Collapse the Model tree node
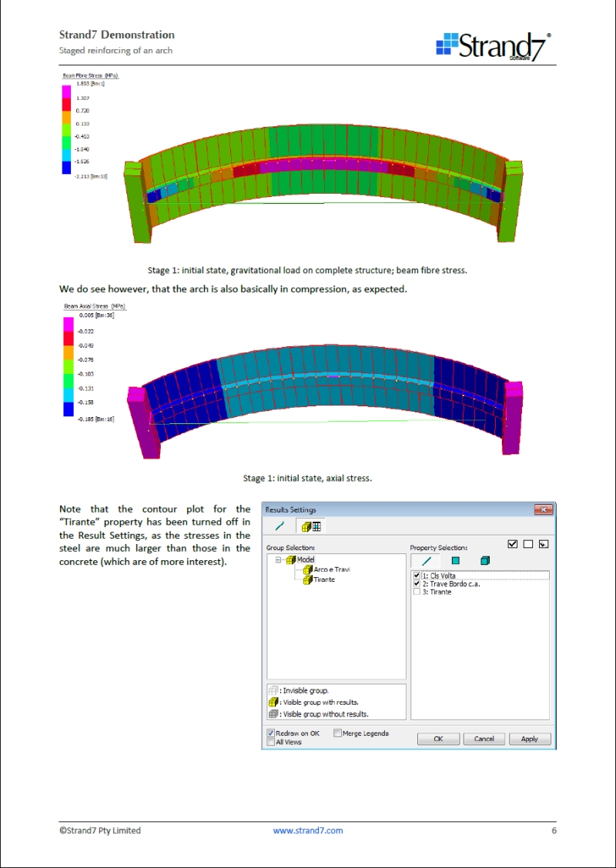This screenshot has height=868, width=616. coord(279,560)
